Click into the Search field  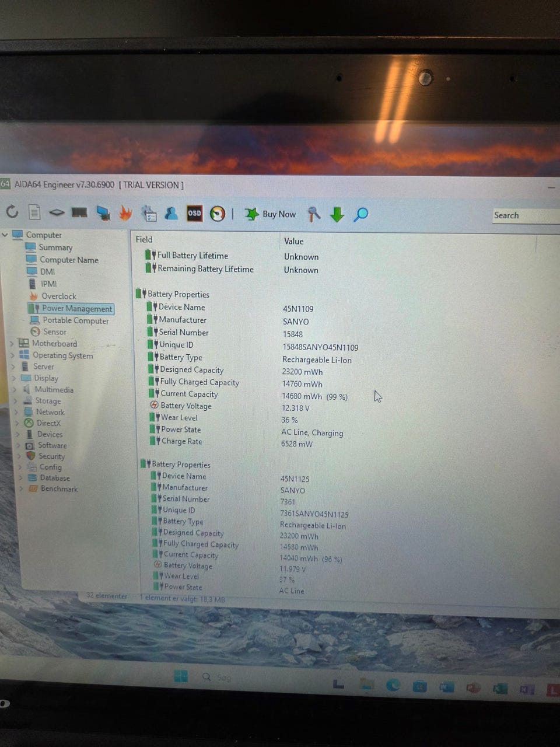click(x=526, y=215)
